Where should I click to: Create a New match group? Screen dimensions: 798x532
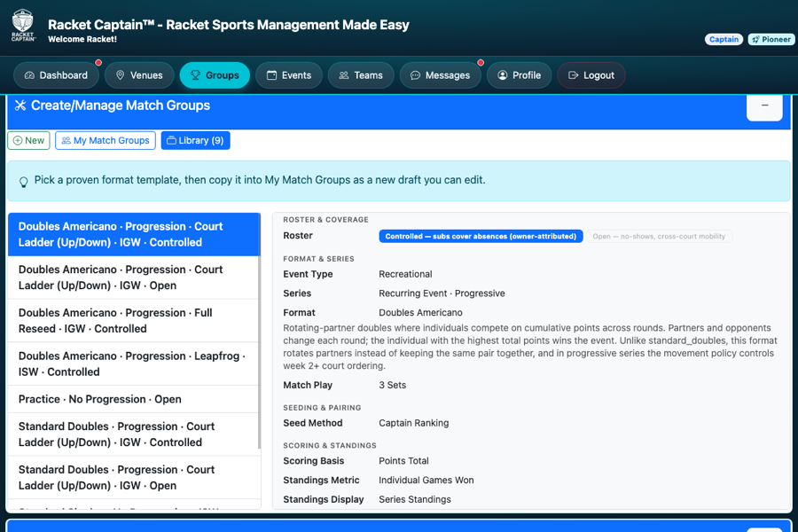(x=28, y=140)
